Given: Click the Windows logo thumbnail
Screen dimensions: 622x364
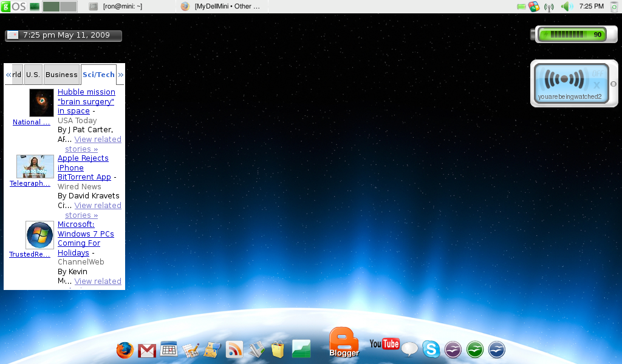Looking at the screenshot, I should tap(39, 235).
